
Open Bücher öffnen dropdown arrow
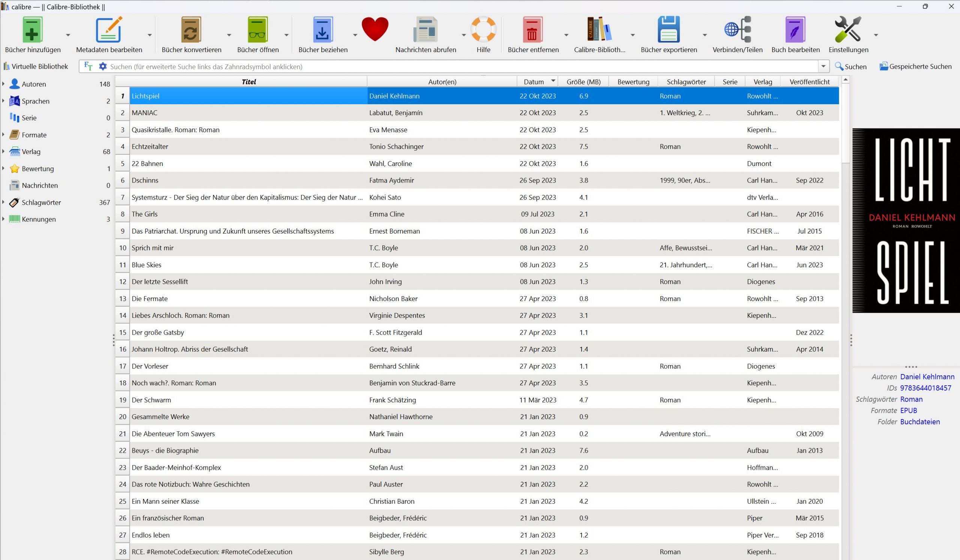[286, 35]
